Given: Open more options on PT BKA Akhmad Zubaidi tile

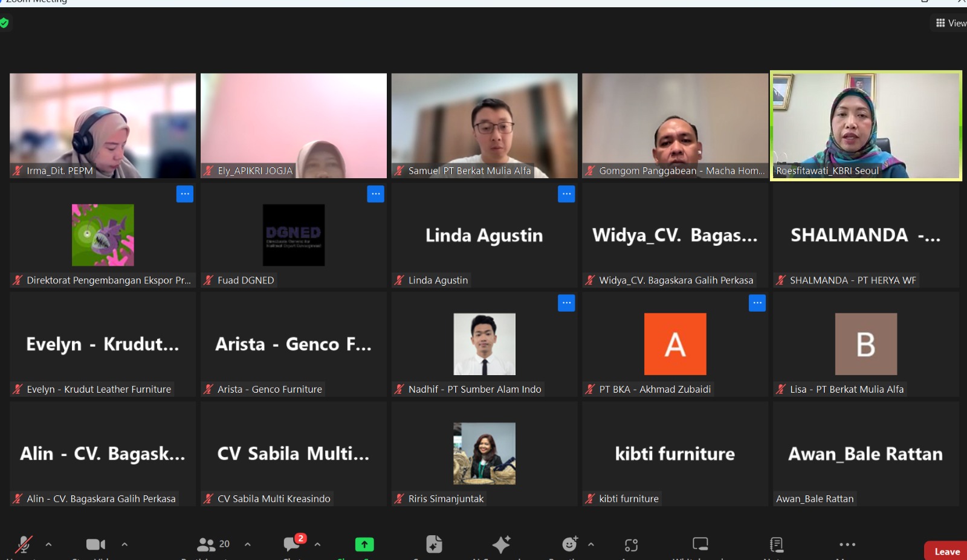Looking at the screenshot, I should tap(757, 303).
